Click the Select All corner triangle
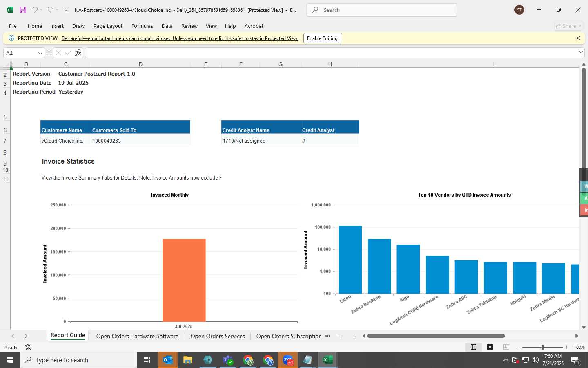 pos(6,64)
